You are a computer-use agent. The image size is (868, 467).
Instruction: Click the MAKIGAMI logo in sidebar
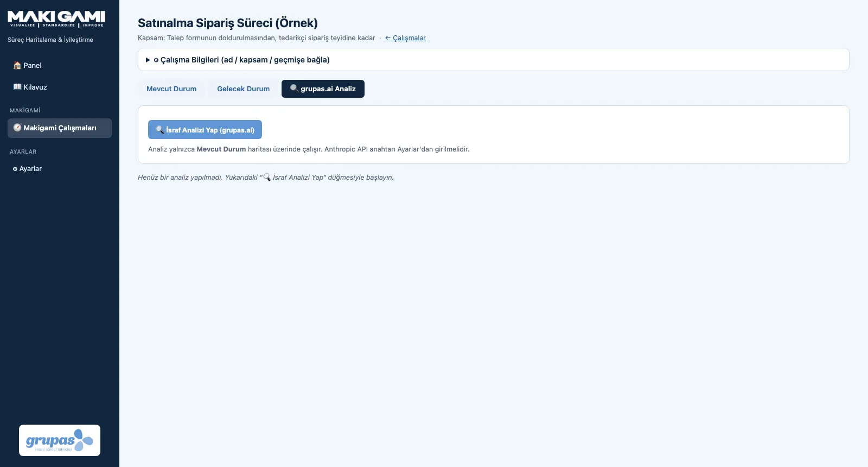point(56,19)
